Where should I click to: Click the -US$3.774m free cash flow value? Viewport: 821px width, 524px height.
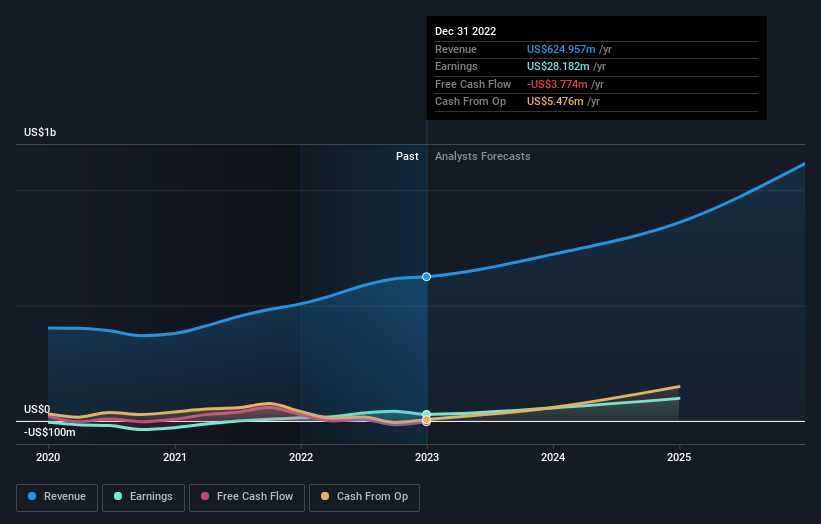[557, 84]
